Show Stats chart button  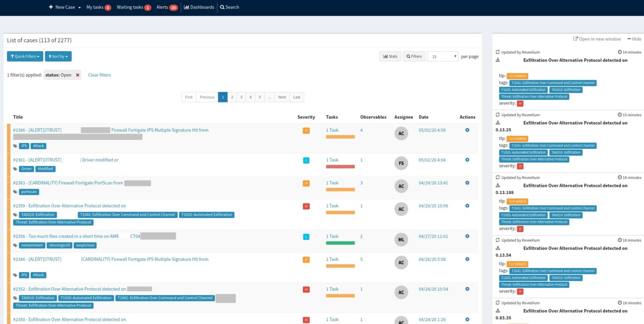390,56
